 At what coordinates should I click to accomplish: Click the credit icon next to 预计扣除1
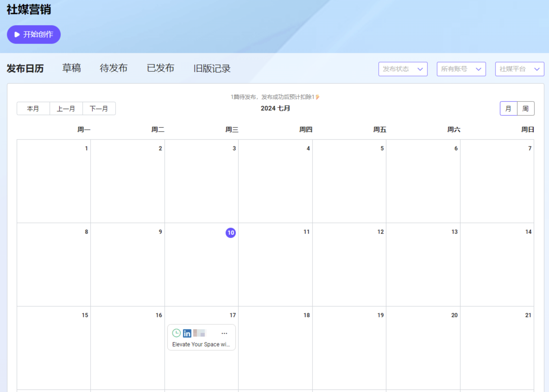click(318, 97)
